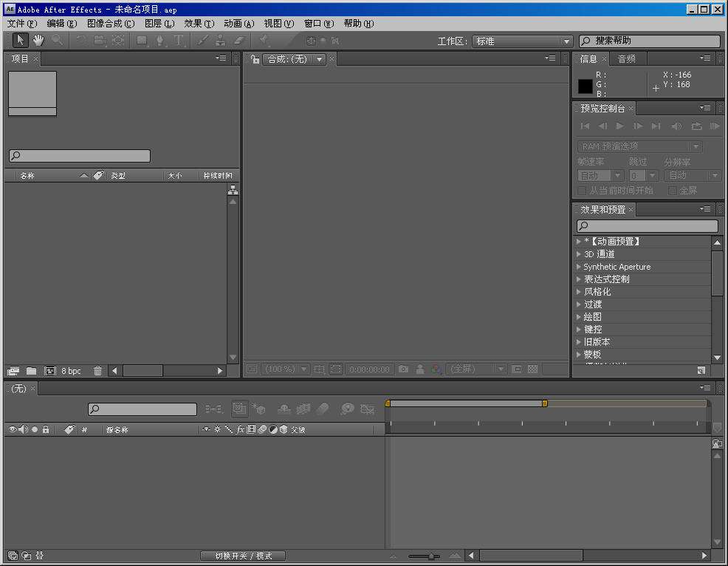The width and height of the screenshot is (728, 566).
Task: Expand the 表达式控制 effects group
Action: (x=579, y=279)
